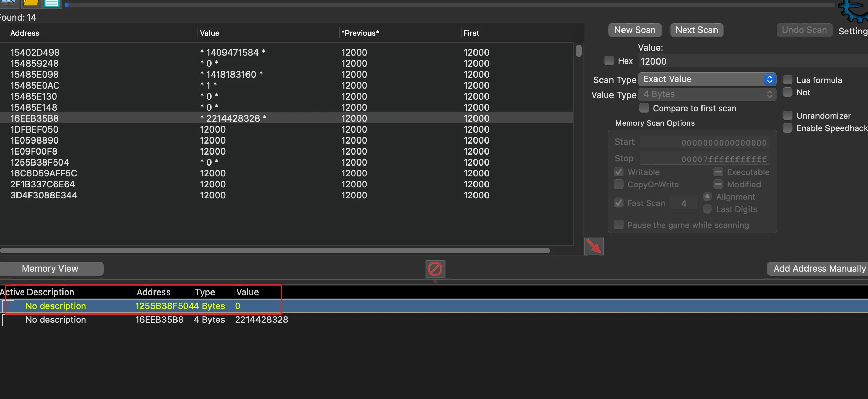Screen dimensions: 868x399
Task: Click the Next Scan button
Action: (697, 30)
